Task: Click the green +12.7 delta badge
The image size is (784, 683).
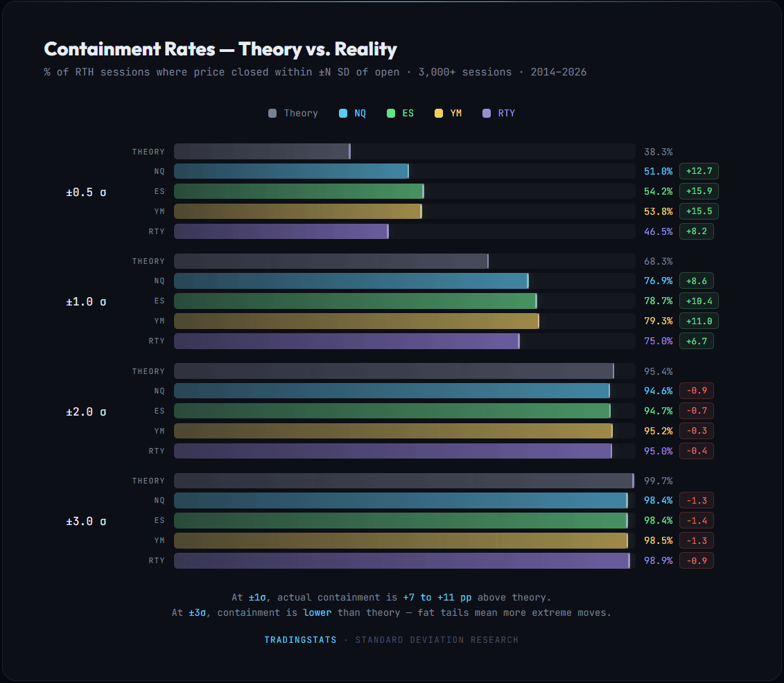Action: (x=699, y=170)
